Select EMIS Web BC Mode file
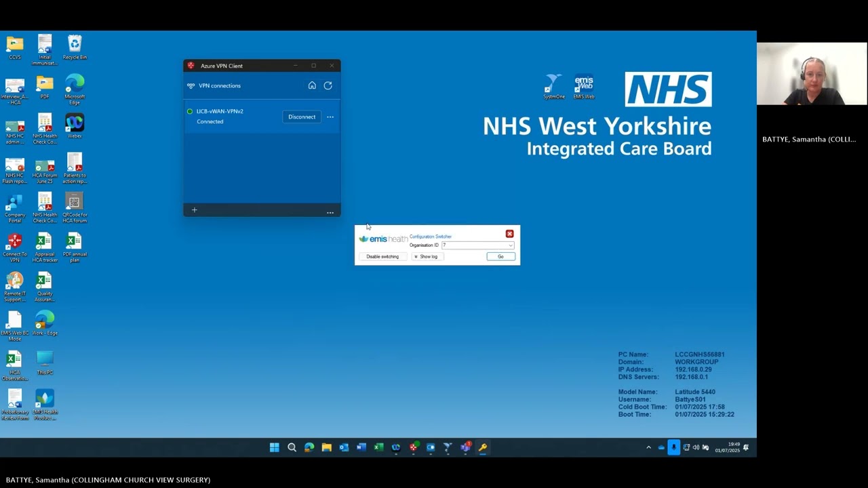This screenshot has height=488, width=868. tap(15, 326)
